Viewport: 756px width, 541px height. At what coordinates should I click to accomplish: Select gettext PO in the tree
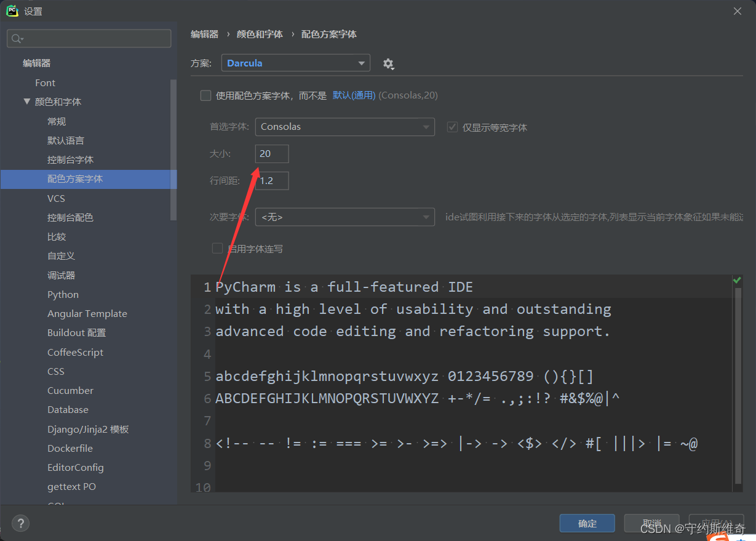click(x=72, y=486)
